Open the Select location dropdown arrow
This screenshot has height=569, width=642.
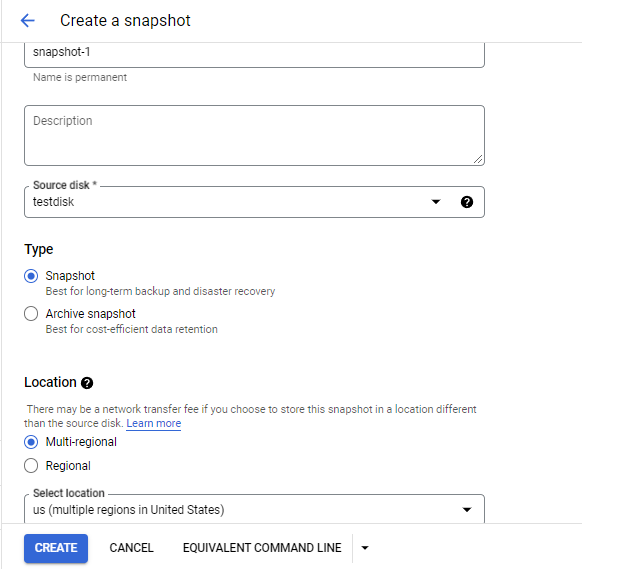466,510
